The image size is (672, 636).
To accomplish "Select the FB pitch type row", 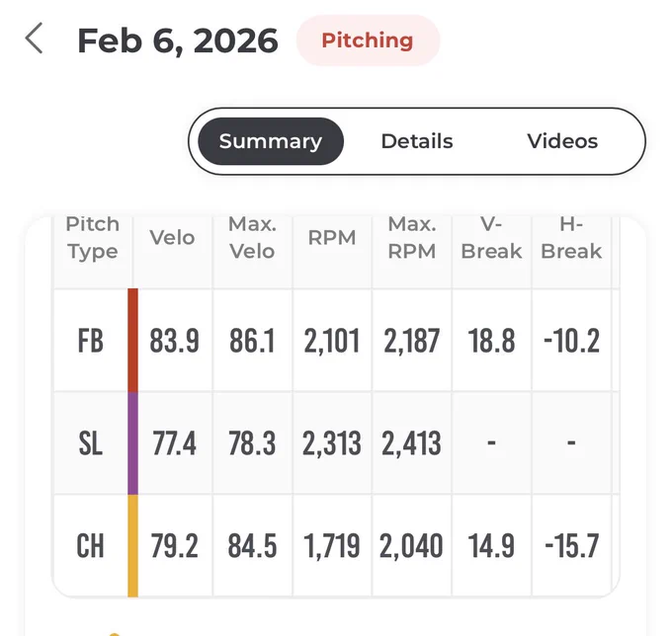I will (x=336, y=341).
